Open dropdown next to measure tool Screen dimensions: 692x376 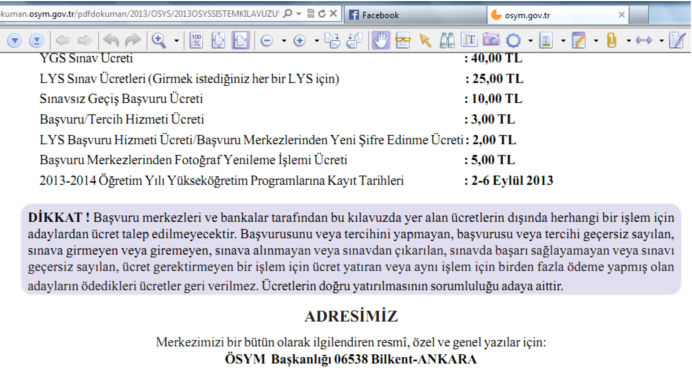click(x=662, y=41)
